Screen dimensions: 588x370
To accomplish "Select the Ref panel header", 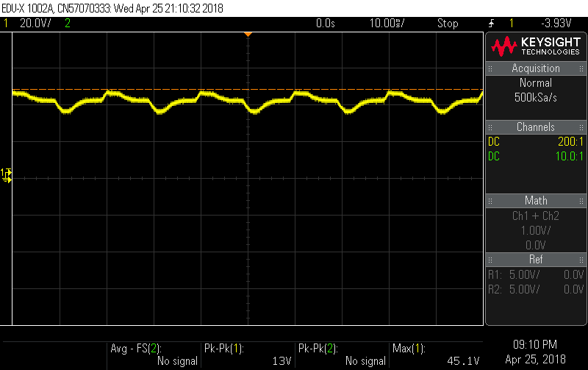I will 536,260.
